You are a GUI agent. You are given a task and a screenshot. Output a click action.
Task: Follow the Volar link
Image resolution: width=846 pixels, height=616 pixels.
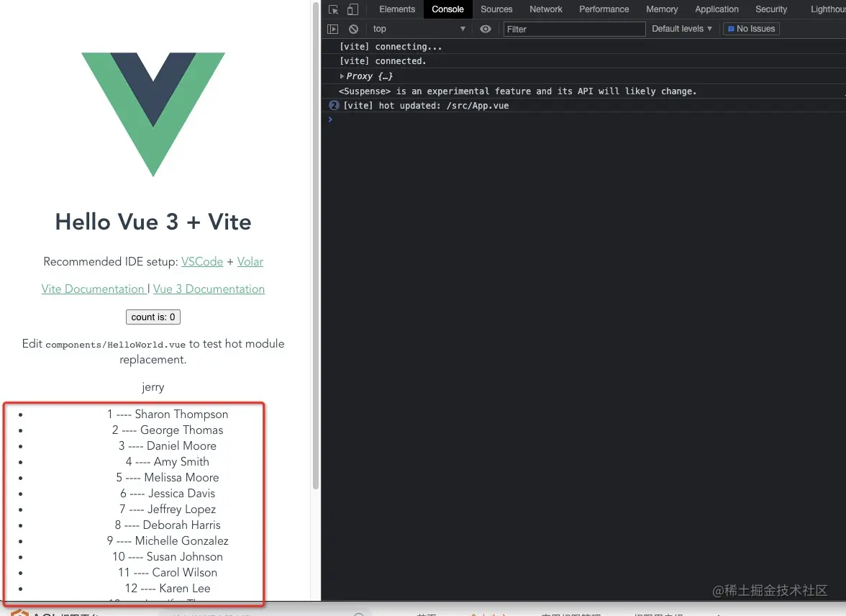tap(250, 262)
